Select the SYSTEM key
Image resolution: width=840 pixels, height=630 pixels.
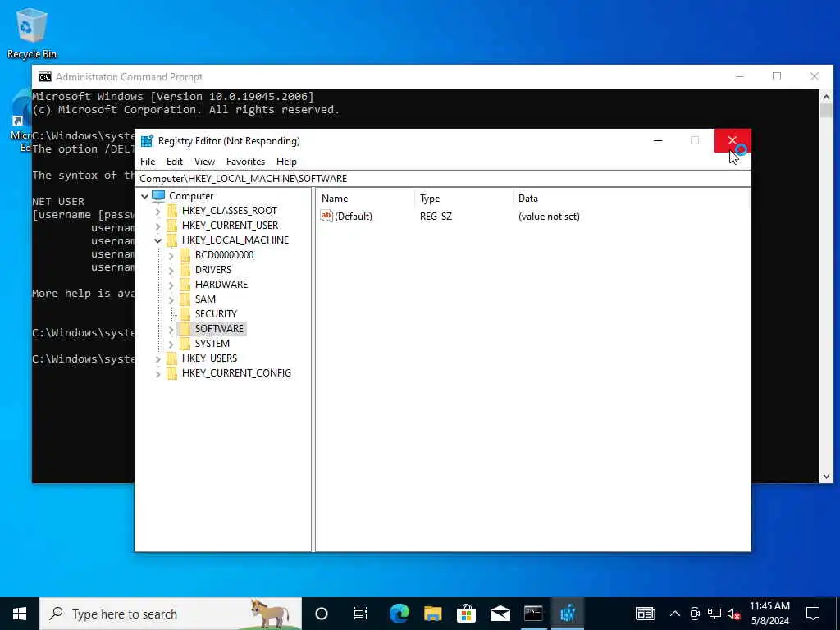[212, 344]
